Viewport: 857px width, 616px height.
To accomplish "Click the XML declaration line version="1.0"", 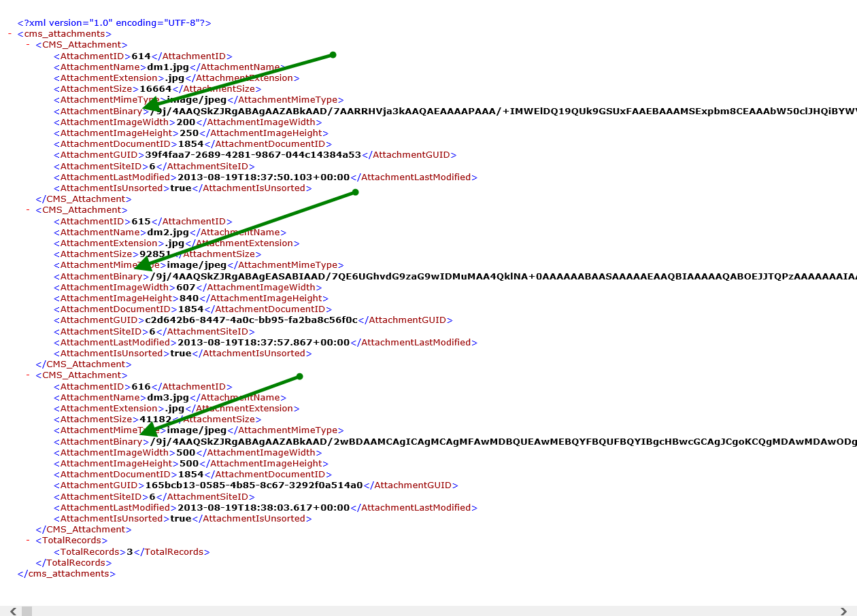I will tap(114, 22).
